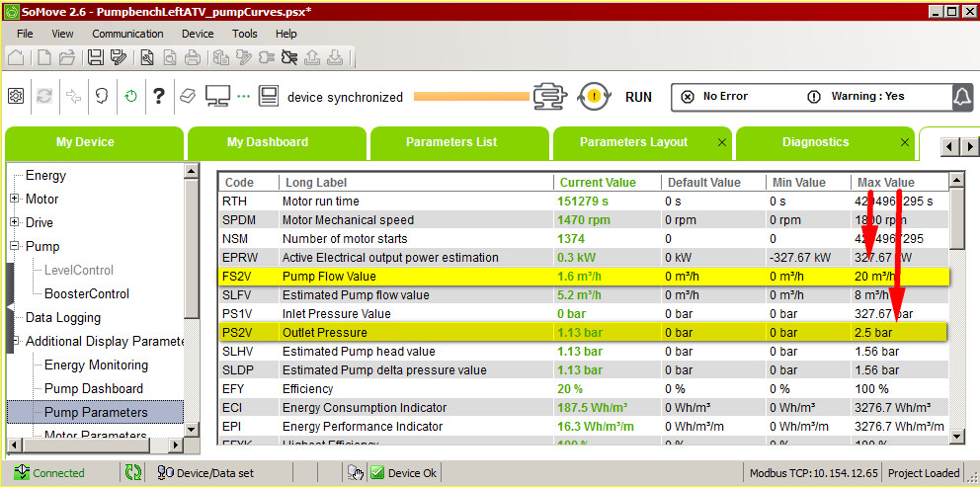Screen dimensions: 980x487
Task: Collapse the Pump tree node
Action: click(14, 246)
